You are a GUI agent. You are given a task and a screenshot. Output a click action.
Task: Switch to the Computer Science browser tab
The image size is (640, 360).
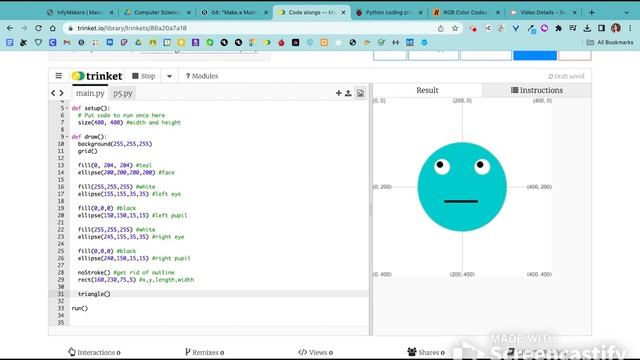coord(157,13)
